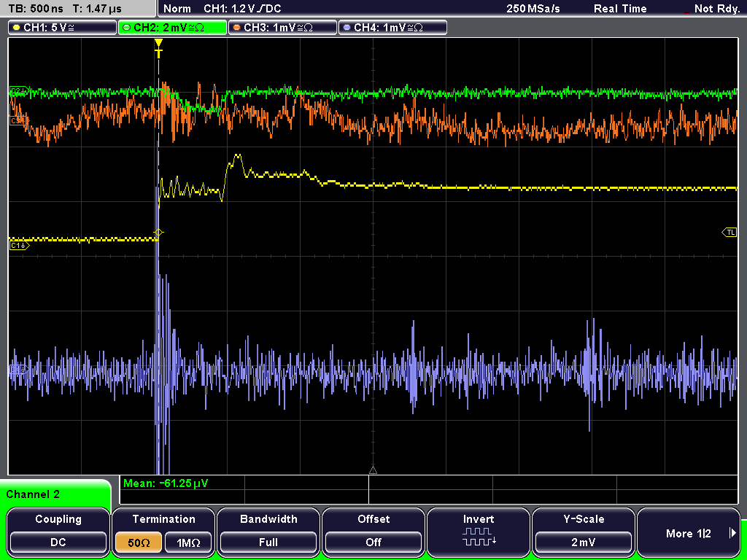The image size is (747, 560).
Task: Click the Real Time acquisition label
Action: pos(620,9)
